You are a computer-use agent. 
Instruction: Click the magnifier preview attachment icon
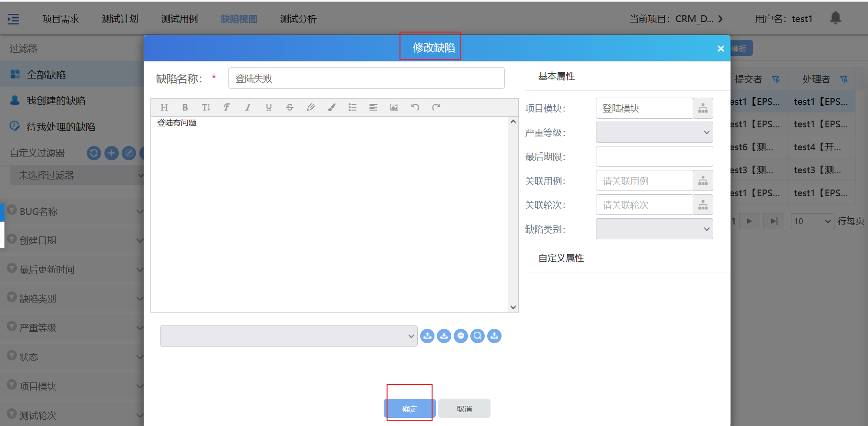[478, 336]
